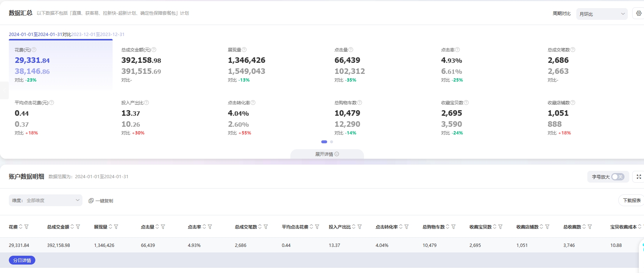
Task: Open the 维度 全部维度 dropdown
Action: pyautogui.click(x=46, y=200)
